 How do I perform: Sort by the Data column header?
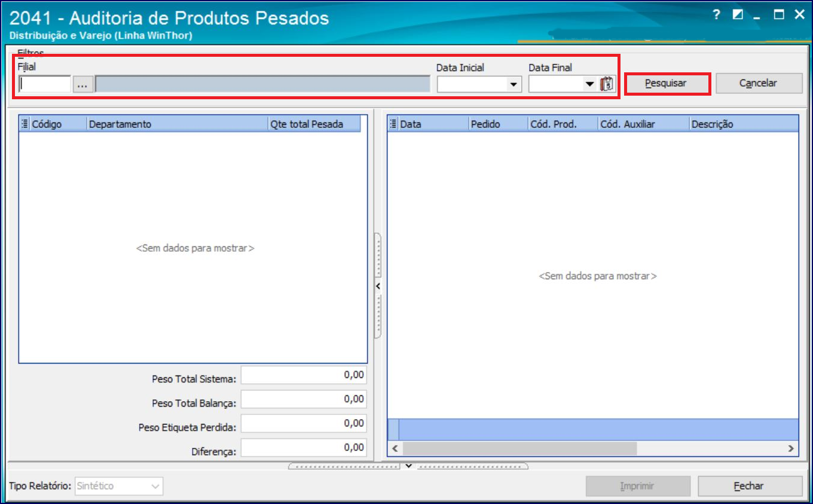click(x=433, y=124)
